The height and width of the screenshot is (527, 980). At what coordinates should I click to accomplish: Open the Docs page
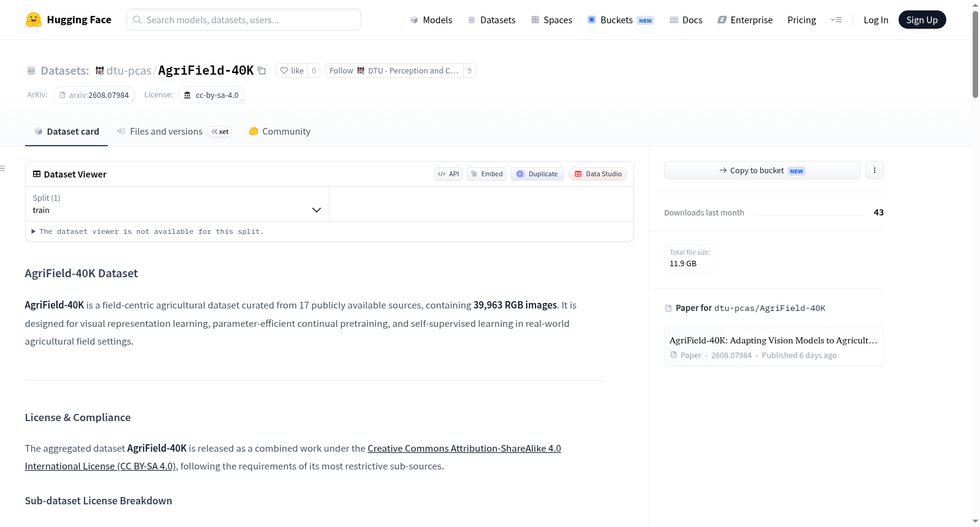[x=686, y=20]
